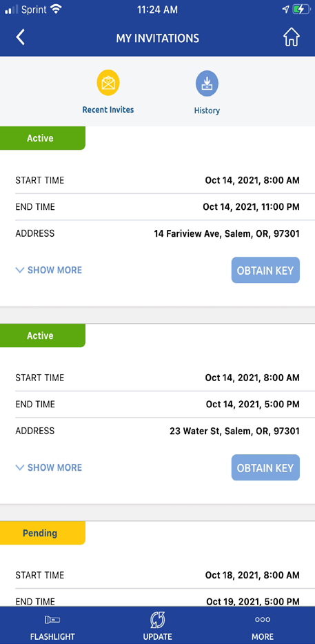
Task: Switch to the Recent Invites tab label
Action: tap(108, 110)
